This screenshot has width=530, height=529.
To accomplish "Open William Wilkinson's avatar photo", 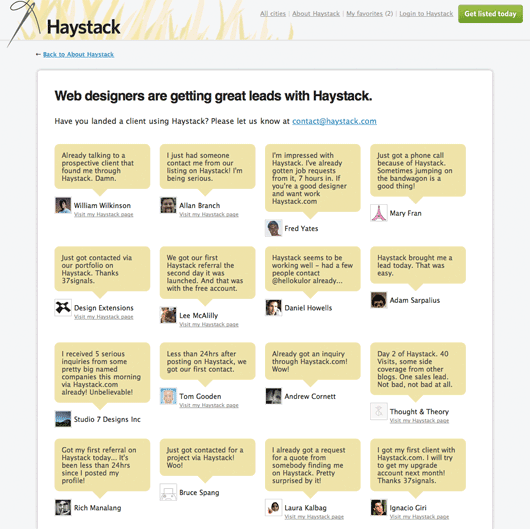I will 63,206.
